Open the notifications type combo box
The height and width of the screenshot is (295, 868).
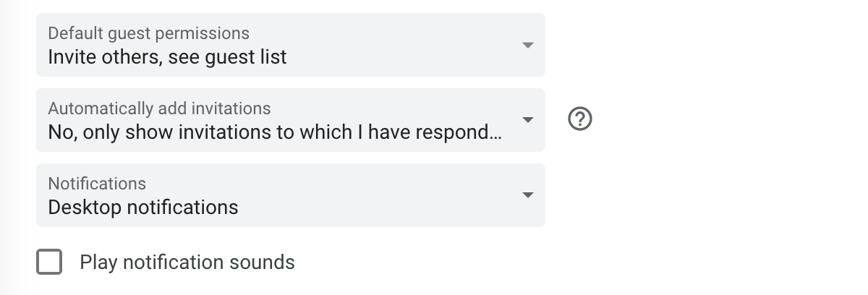(x=291, y=195)
